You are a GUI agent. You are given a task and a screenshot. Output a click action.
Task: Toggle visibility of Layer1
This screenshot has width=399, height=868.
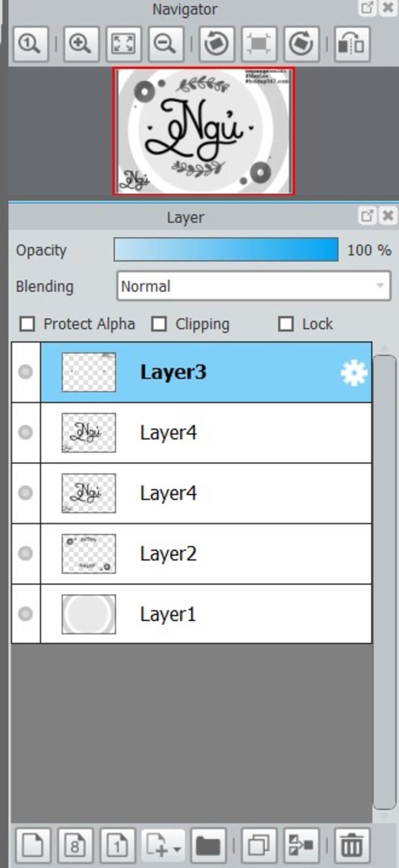(x=26, y=614)
